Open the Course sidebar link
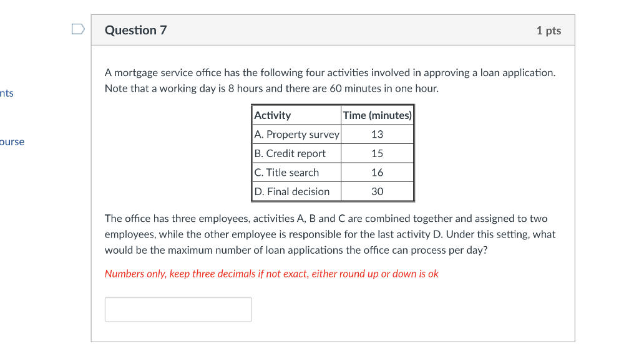 pos(12,141)
